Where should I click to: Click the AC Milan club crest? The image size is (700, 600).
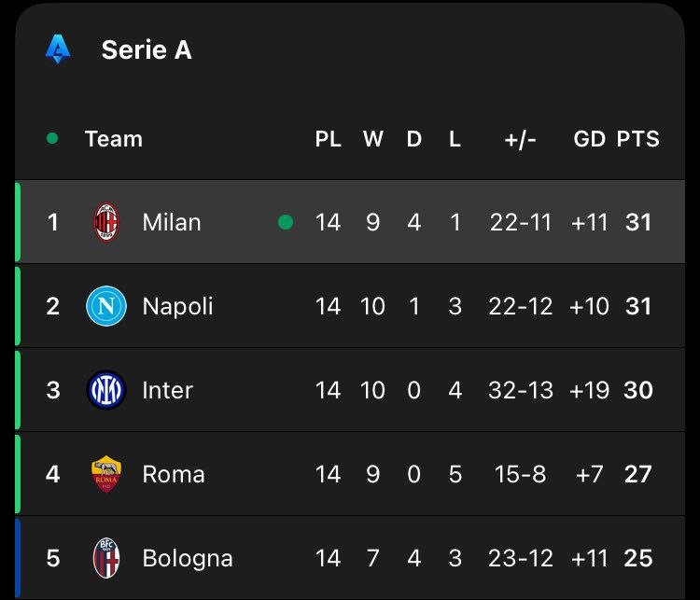tap(106, 222)
